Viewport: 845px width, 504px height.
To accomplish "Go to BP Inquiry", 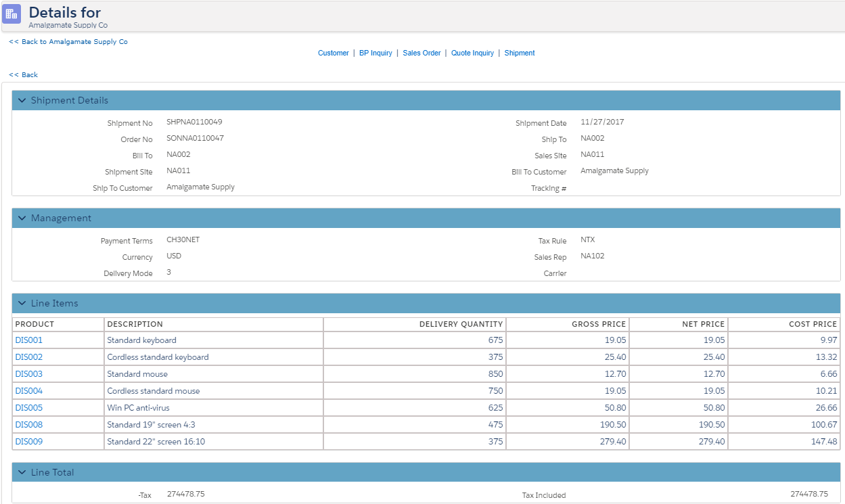I will (375, 53).
